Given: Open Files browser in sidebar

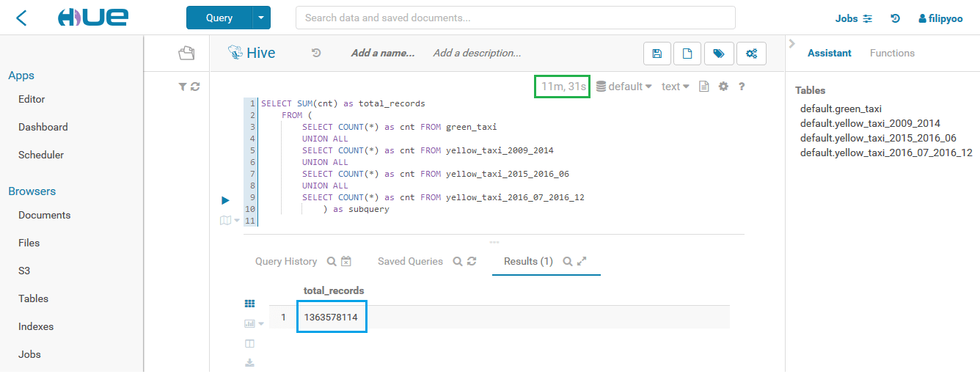Looking at the screenshot, I should click(29, 243).
